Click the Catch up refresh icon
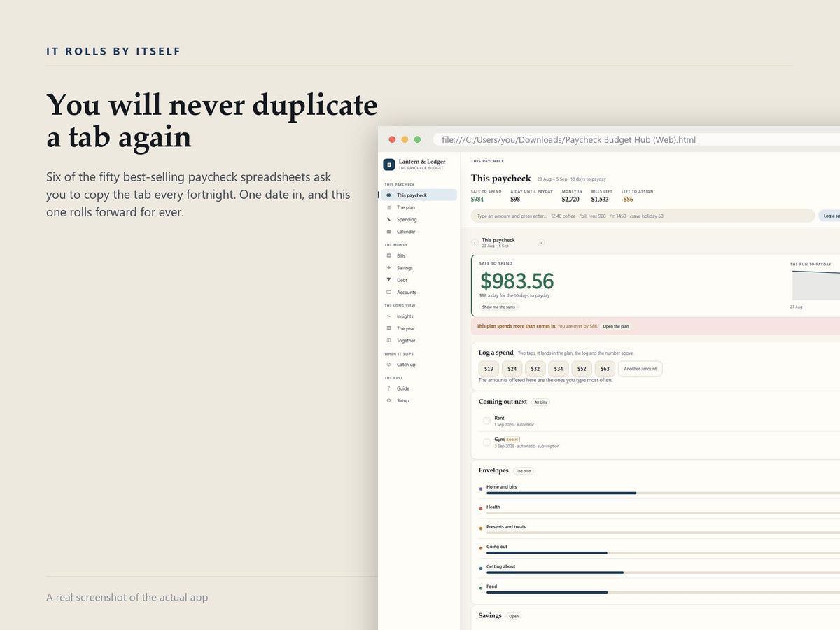Screen dimensions: 840x630 [388, 365]
